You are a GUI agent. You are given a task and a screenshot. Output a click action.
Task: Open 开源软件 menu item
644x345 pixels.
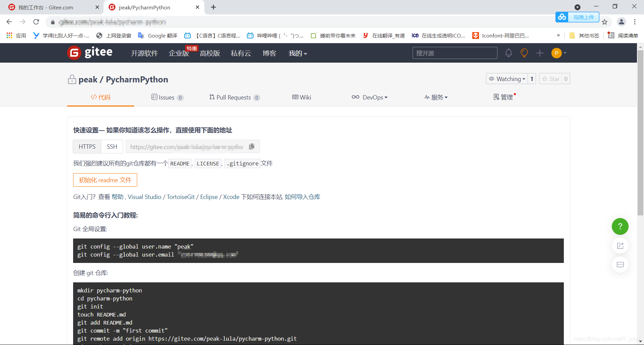coord(144,53)
